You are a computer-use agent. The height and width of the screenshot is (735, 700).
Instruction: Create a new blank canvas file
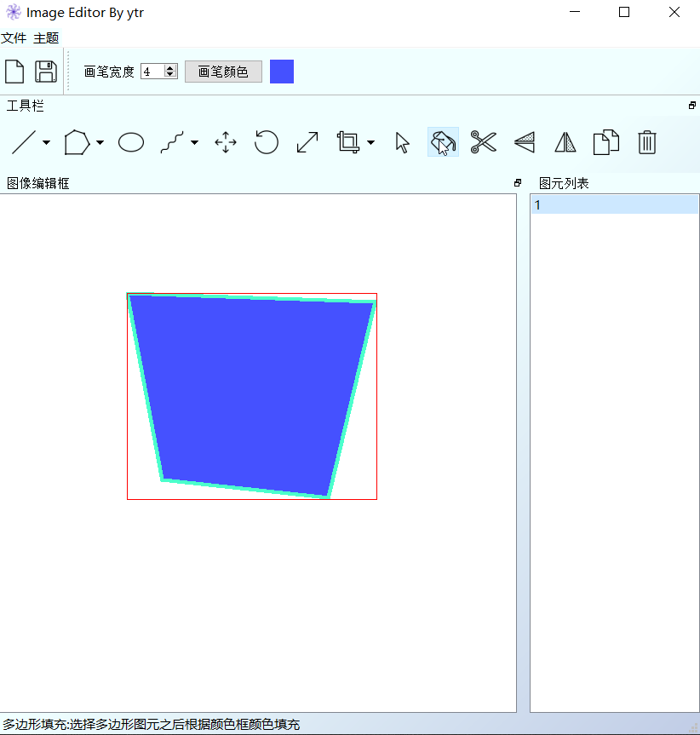(14, 72)
